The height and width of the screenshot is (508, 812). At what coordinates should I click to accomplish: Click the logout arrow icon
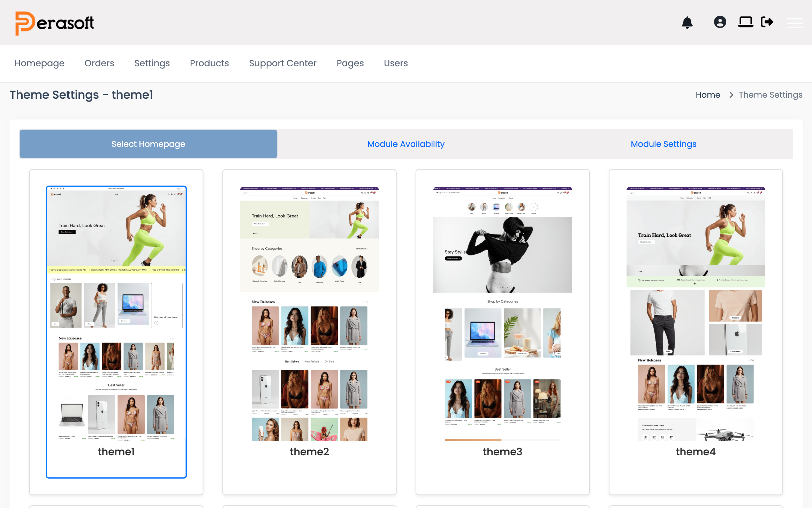767,22
